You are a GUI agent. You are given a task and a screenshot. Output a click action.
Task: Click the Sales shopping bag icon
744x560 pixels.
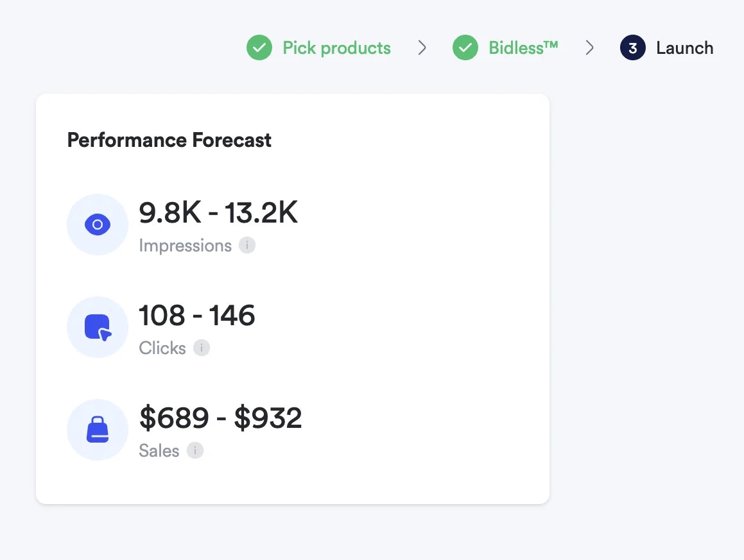click(98, 430)
